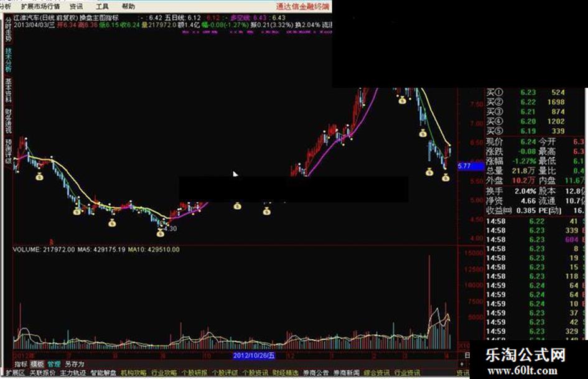Open the 扩展市场行情 menu
This screenshot has height=379, width=588.
tap(40, 6)
